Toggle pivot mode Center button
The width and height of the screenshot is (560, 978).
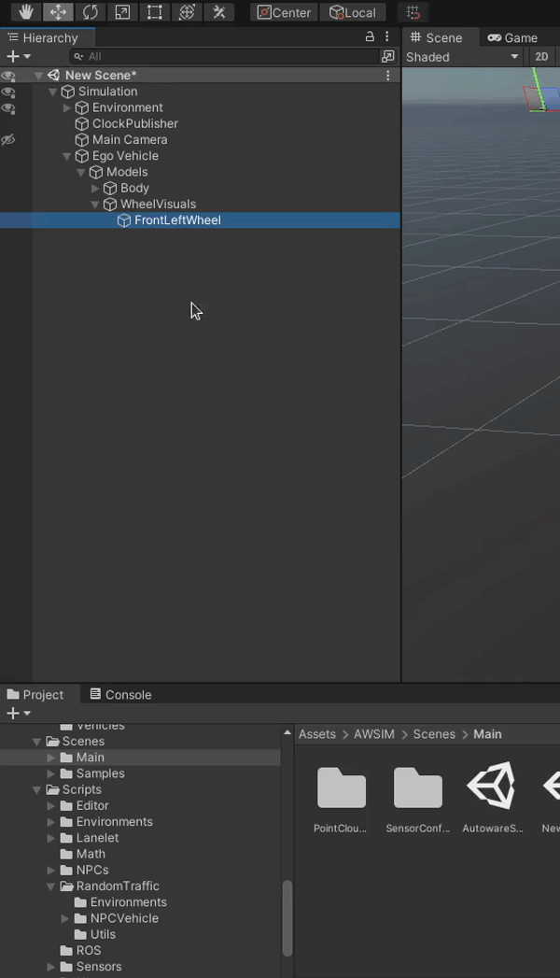click(x=284, y=12)
